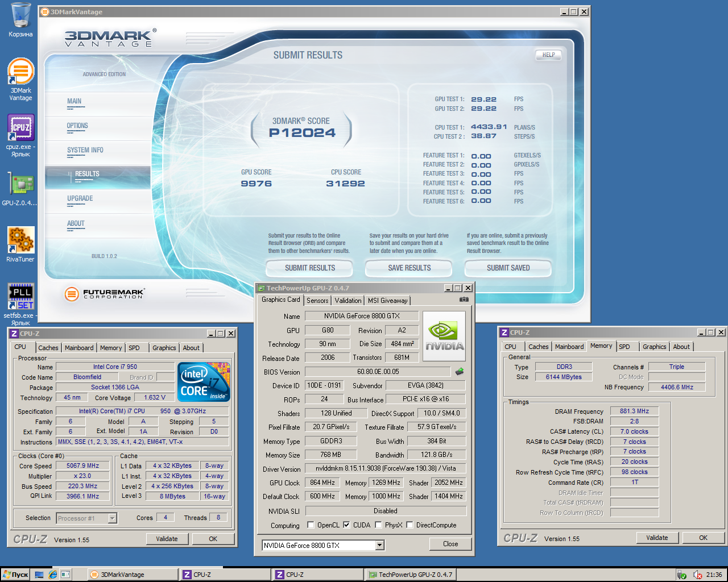The width and height of the screenshot is (728, 582).
Task: Launch Internet Explorer from quick launch
Action: pyautogui.click(x=52, y=575)
